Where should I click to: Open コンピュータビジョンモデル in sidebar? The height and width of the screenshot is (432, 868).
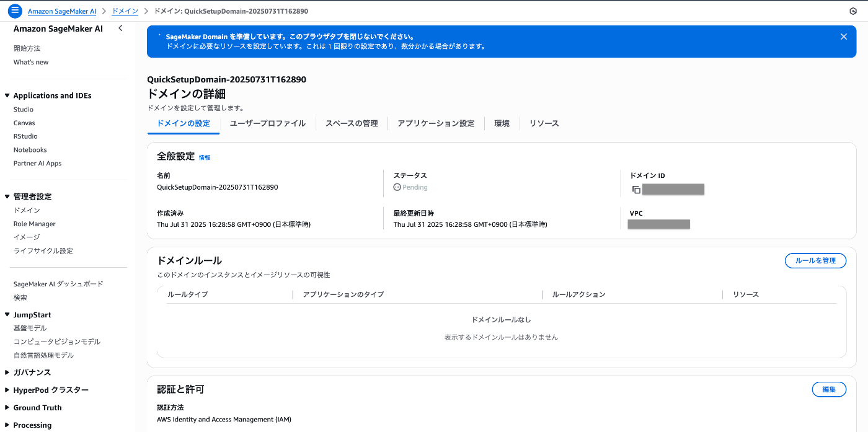(x=57, y=342)
